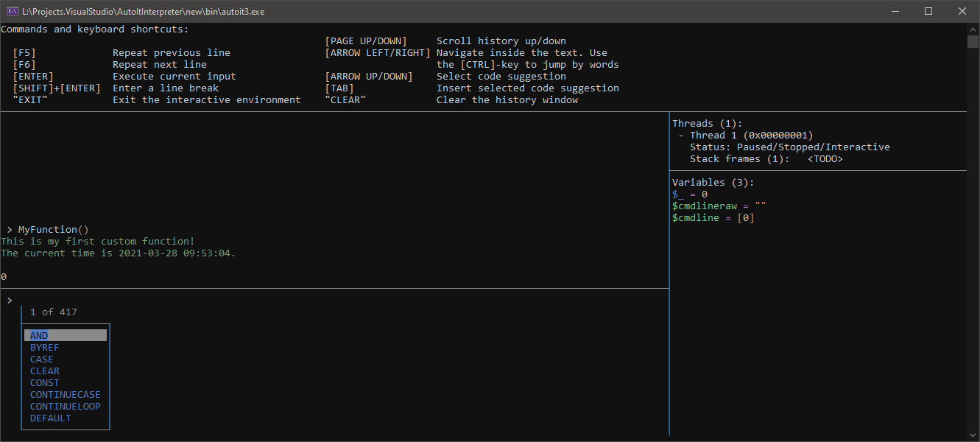Click the vertical scrollbar thumb
Screen dimensions: 980x442
[x=973, y=41]
